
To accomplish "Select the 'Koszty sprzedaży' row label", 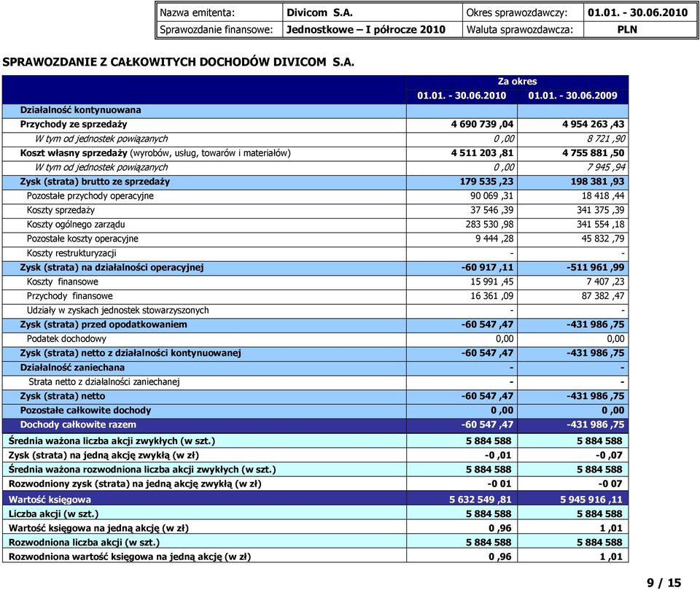I will tap(61, 210).
